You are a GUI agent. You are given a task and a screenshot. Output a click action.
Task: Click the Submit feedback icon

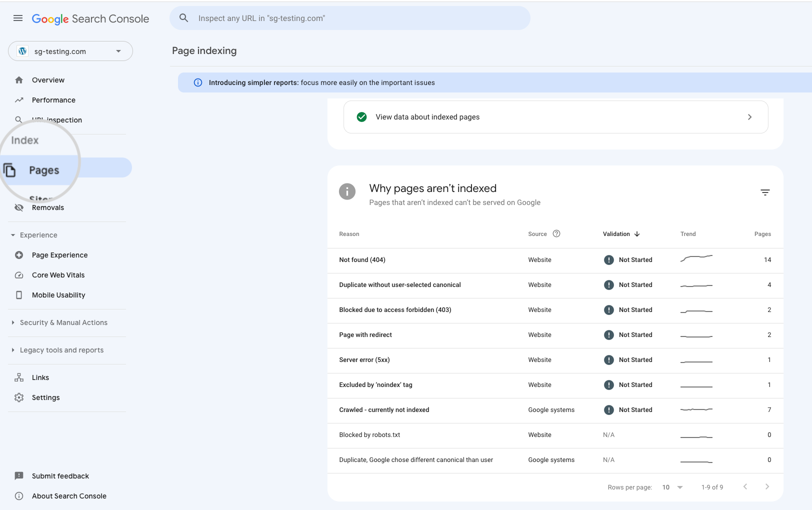[x=19, y=476]
